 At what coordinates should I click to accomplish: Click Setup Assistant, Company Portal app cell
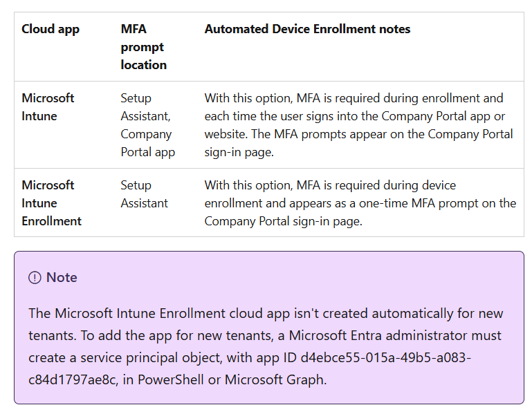pos(148,125)
